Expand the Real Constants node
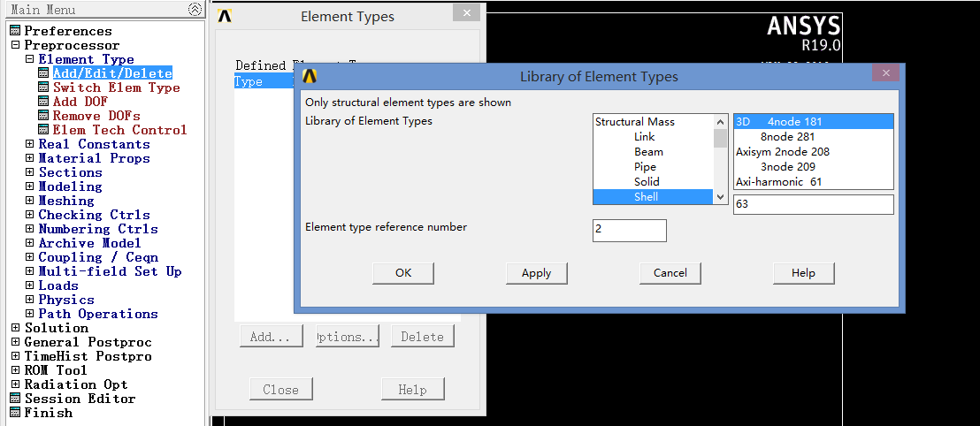Screen dimensions: 980x426 coord(29,144)
